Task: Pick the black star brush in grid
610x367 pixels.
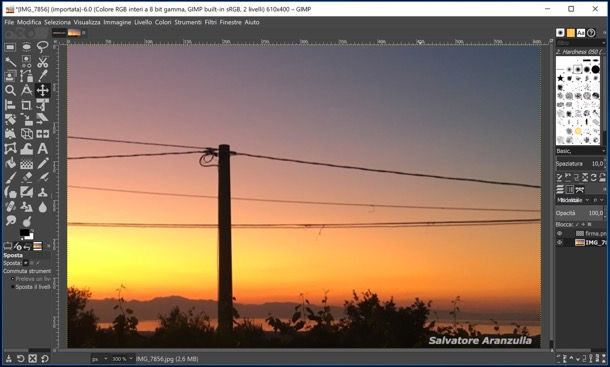Action: click(x=560, y=78)
